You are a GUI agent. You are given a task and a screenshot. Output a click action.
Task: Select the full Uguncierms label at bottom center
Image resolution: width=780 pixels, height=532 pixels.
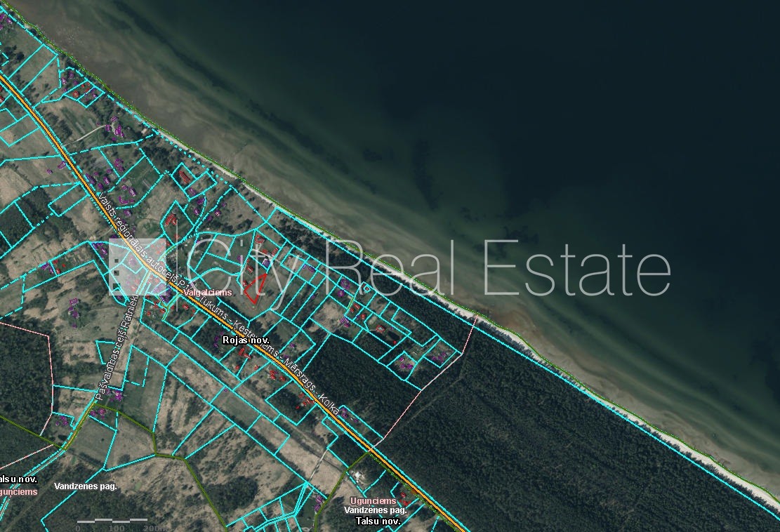coord(373,501)
